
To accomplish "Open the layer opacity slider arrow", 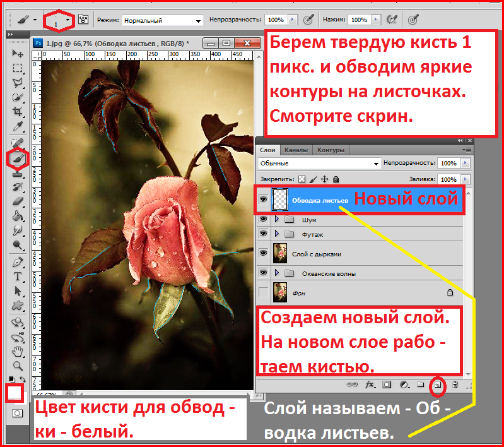I will coord(465,163).
